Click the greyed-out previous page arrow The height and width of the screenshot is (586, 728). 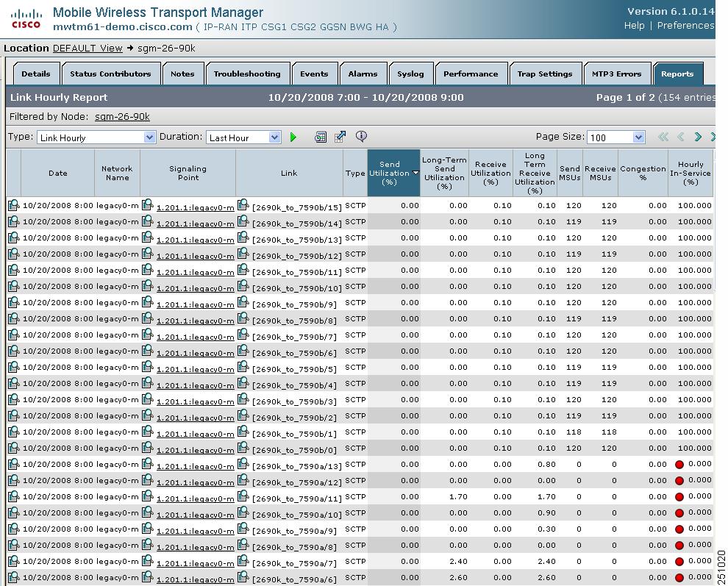[681, 137]
